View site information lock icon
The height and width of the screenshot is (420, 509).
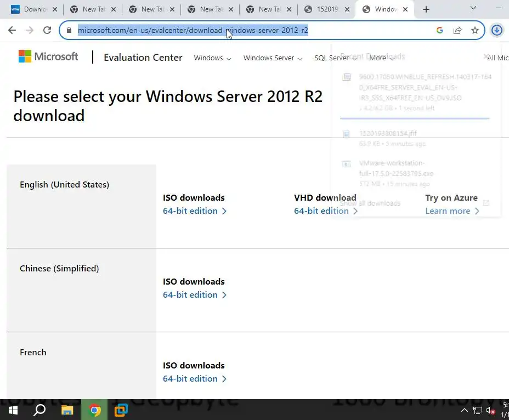(x=69, y=30)
